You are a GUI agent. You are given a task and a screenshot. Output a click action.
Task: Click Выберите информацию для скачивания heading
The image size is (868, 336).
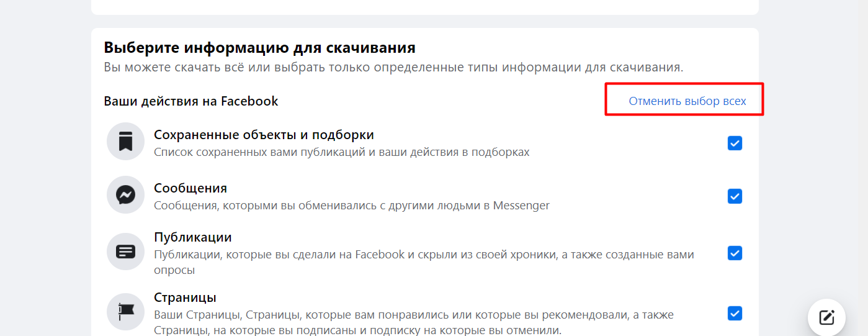[x=259, y=48]
